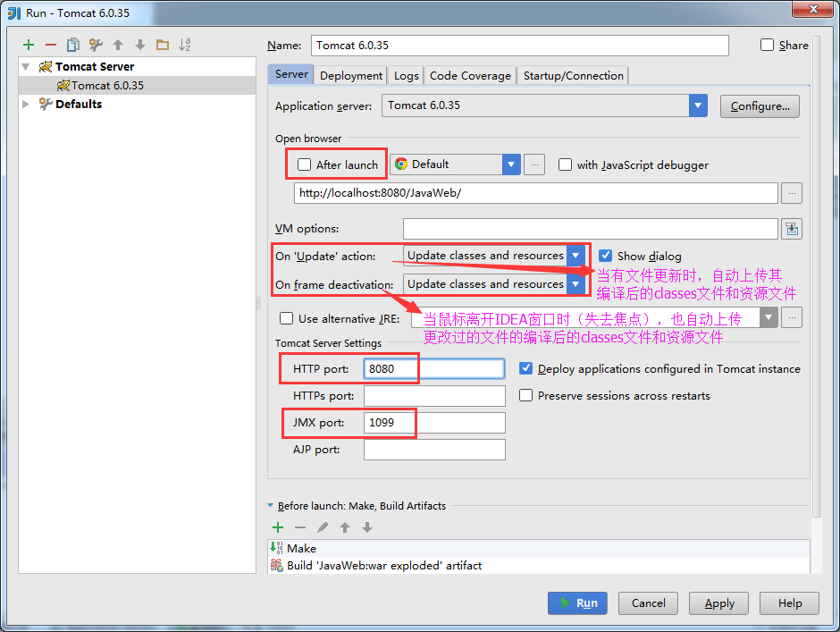This screenshot has width=840, height=632.
Task: Click the Cancel button
Action: click(648, 603)
